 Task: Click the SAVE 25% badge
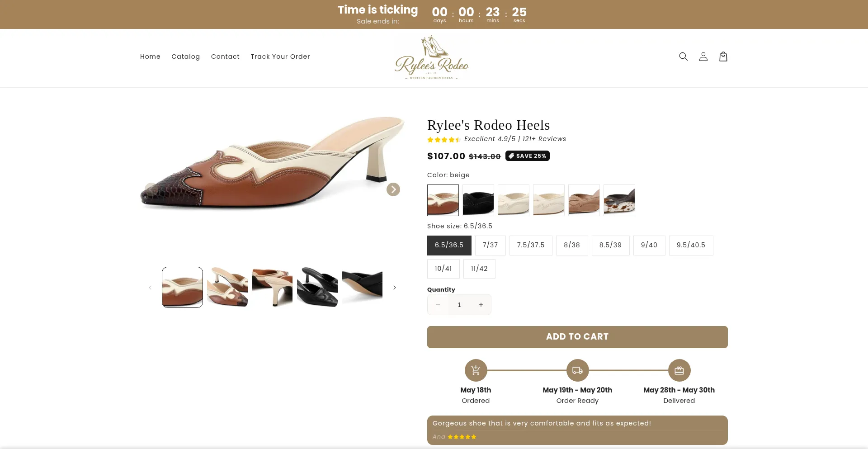coord(527,156)
